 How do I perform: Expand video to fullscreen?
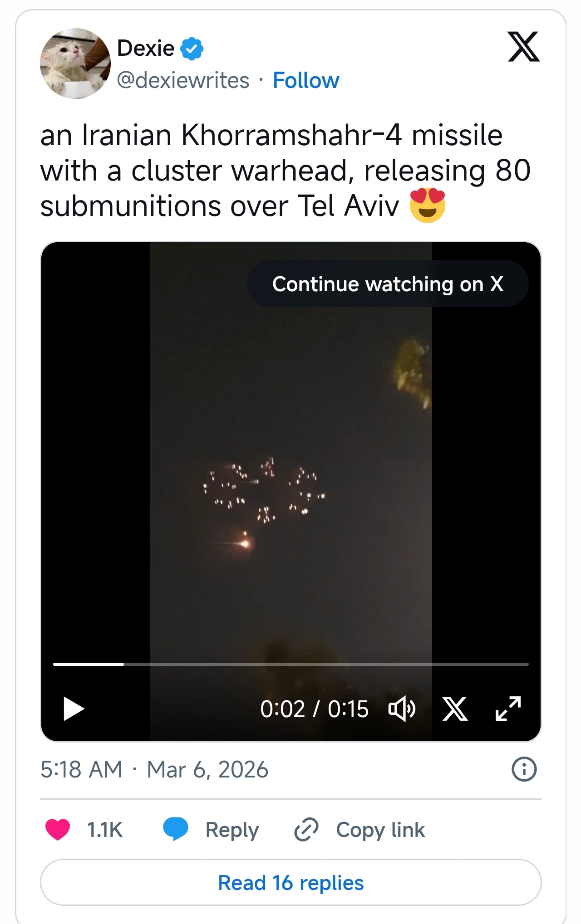tap(508, 709)
